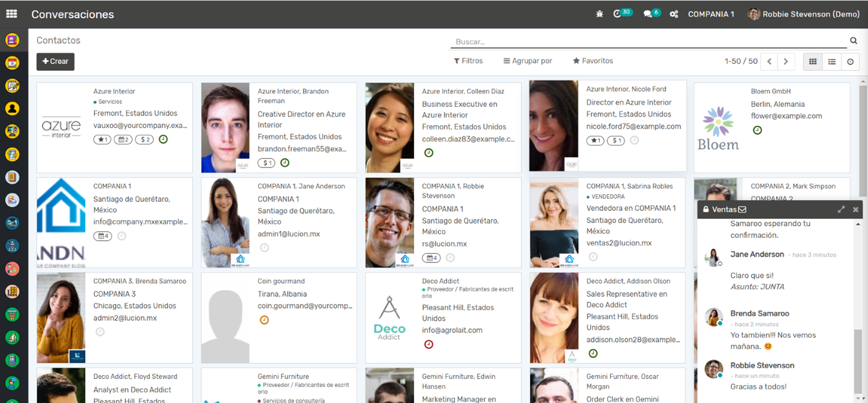Open Colleen Diaz's contact photo

390,127
